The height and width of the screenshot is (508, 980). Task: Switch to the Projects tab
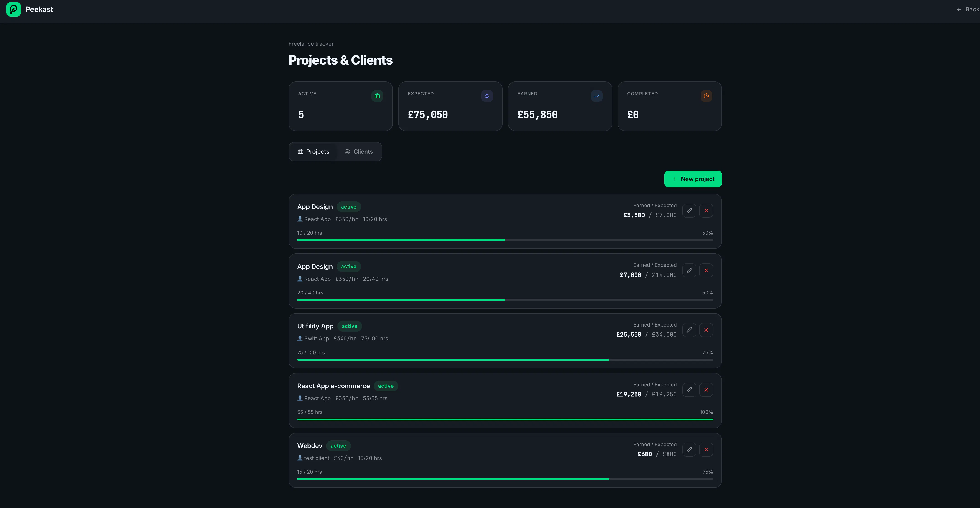(x=313, y=152)
